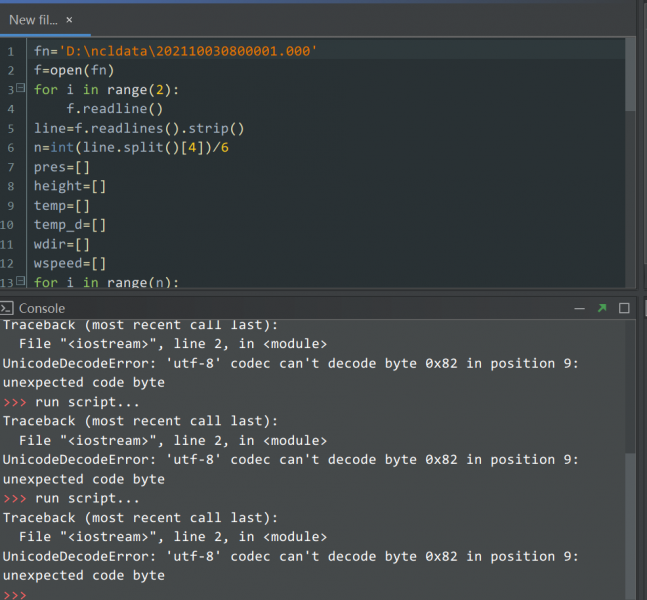This screenshot has height=600, width=647.
Task: Click the Console terminal icon
Action: click(7, 308)
